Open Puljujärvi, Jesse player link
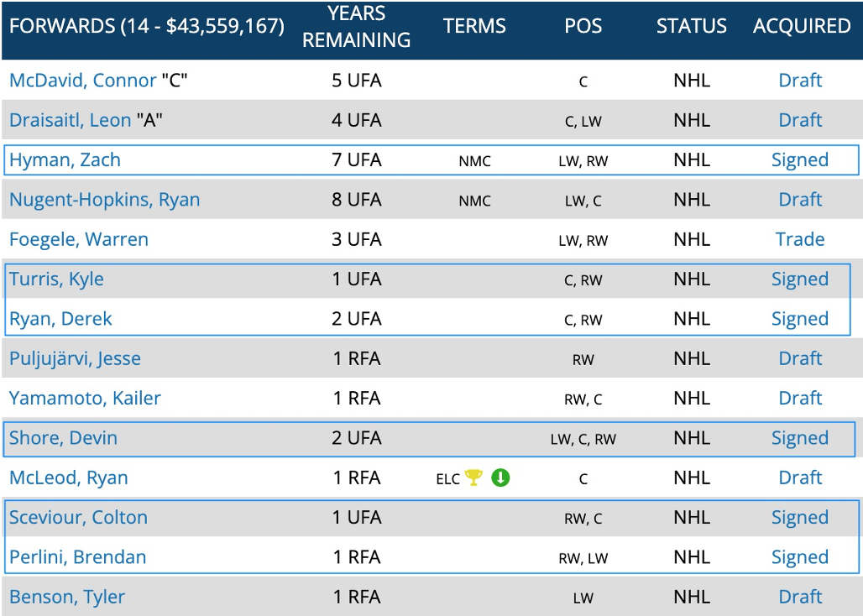The image size is (863, 616). pos(75,359)
